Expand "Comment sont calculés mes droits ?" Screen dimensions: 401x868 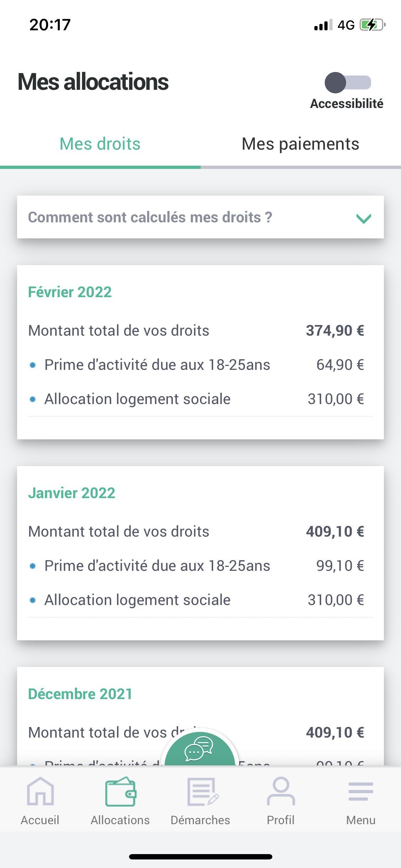[150, 217]
